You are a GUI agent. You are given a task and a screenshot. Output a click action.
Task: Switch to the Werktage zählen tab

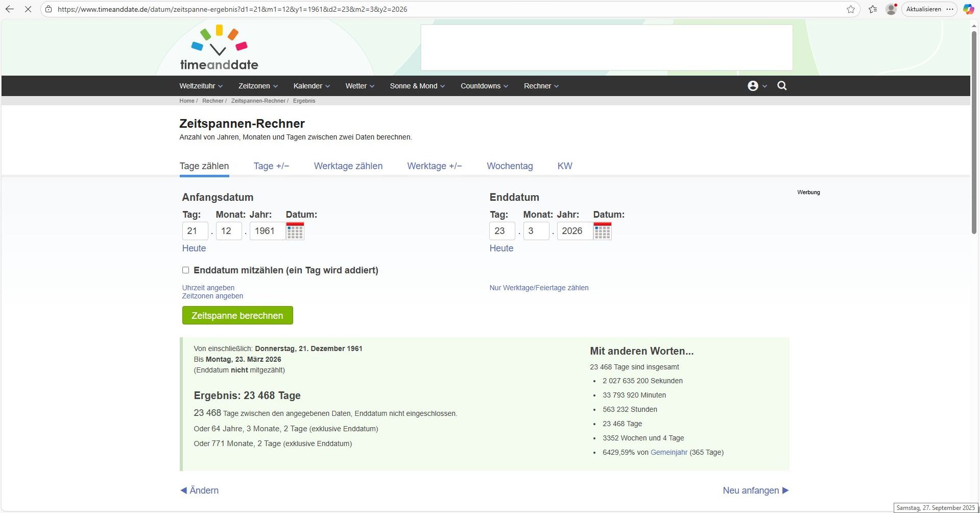click(x=348, y=166)
